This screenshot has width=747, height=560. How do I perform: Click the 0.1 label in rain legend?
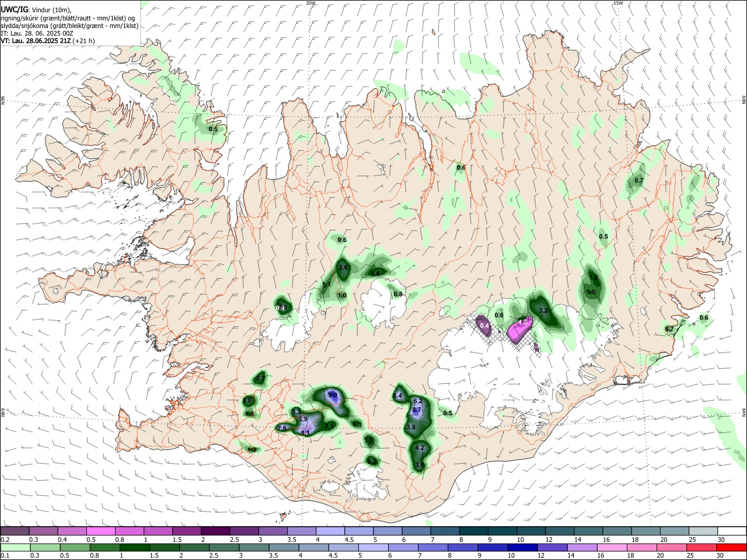[5, 556]
